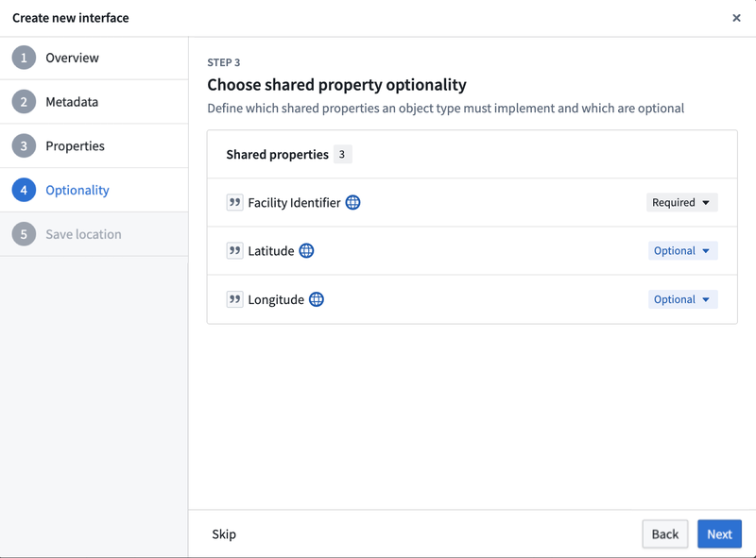Viewport: 756px width, 558px height.
Task: Click the globe icon next to Facility Identifier
Action: pos(352,203)
